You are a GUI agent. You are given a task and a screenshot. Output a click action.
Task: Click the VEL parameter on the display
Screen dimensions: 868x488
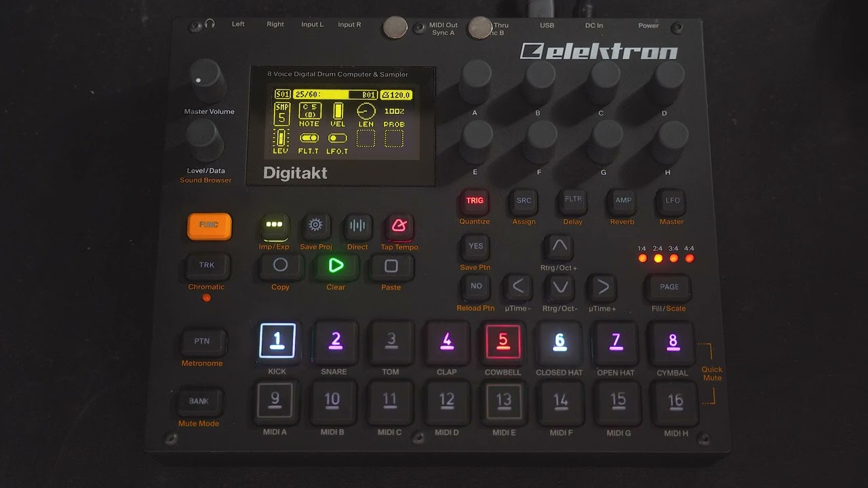click(338, 115)
